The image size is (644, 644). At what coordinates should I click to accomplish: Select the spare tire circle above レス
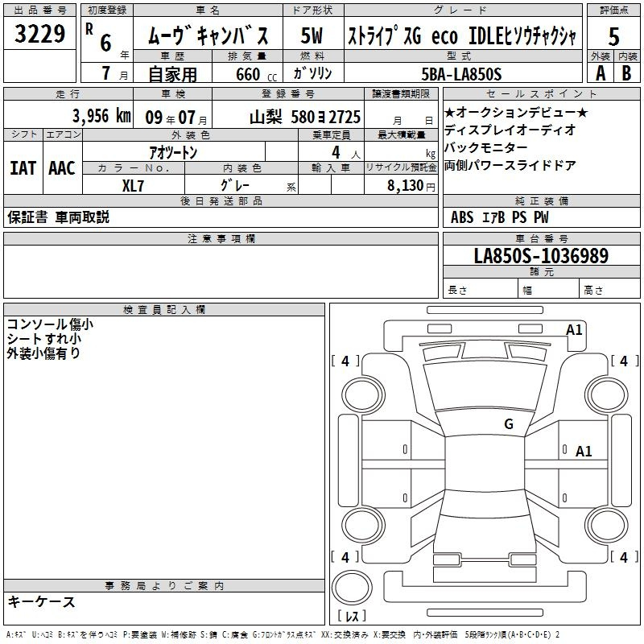click(x=352, y=587)
